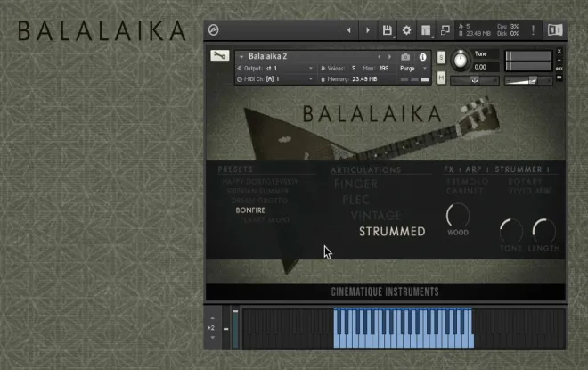Mute the Balalaika 2 instrument
588x370 pixels.
click(x=441, y=78)
